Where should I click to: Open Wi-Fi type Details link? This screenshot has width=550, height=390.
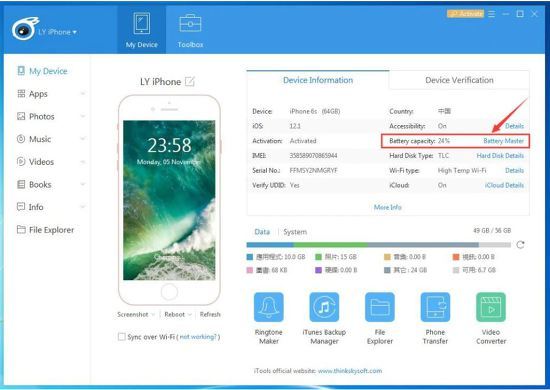(x=514, y=170)
